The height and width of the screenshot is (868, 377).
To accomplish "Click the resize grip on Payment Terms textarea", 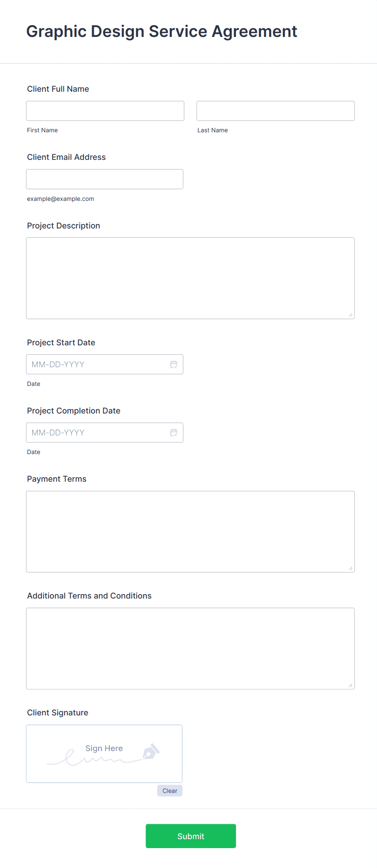I will click(351, 569).
